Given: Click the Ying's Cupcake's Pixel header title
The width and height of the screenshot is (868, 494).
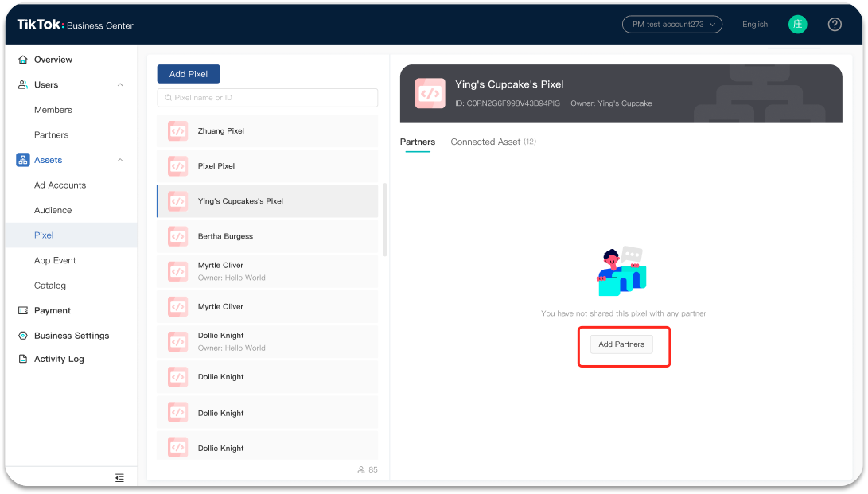Looking at the screenshot, I should pyautogui.click(x=509, y=84).
